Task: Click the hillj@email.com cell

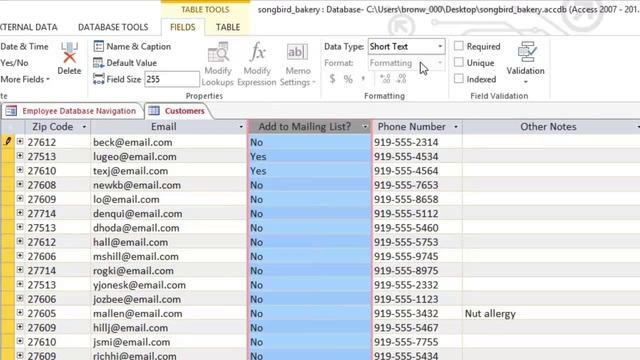Action: tap(169, 328)
